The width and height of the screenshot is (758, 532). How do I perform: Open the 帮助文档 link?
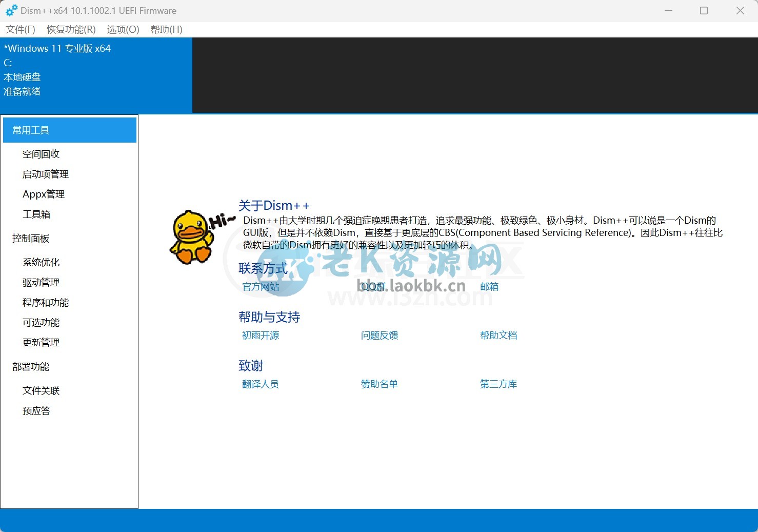tap(498, 335)
